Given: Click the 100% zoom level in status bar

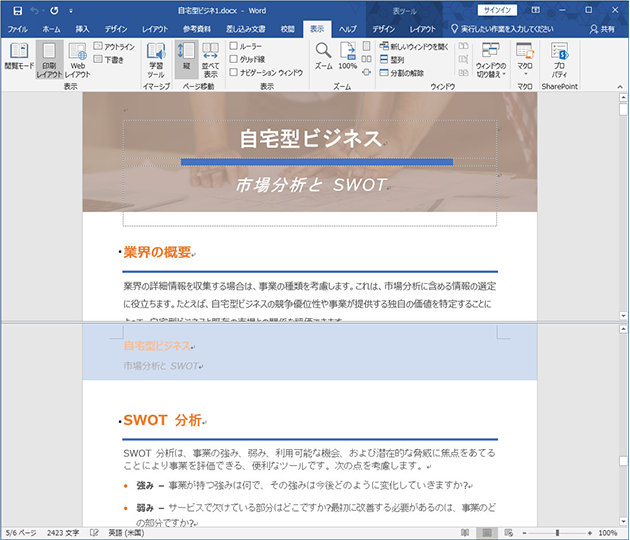Looking at the screenshot, I should click(608, 533).
